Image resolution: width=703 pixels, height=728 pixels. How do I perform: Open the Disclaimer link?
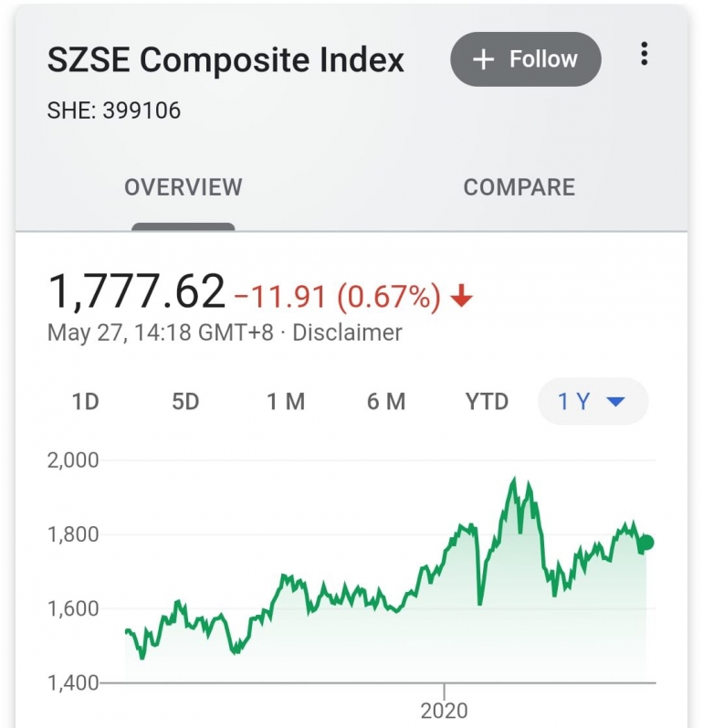coord(347,332)
